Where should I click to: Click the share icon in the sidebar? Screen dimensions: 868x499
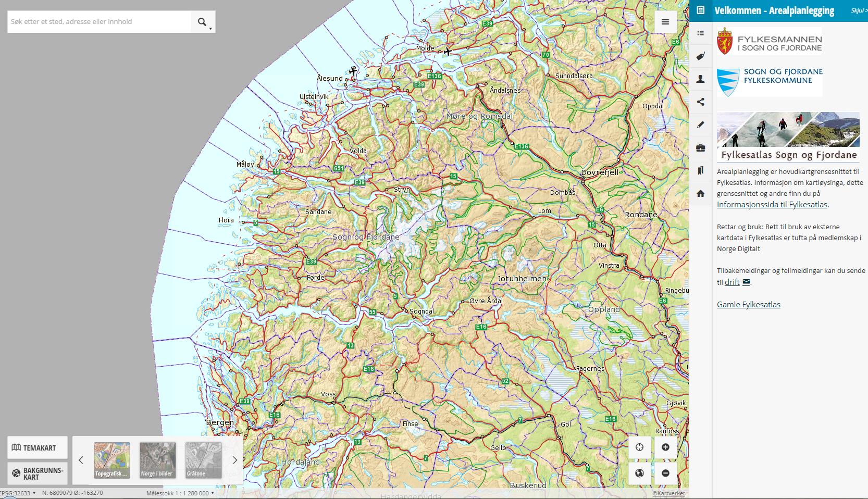point(700,102)
